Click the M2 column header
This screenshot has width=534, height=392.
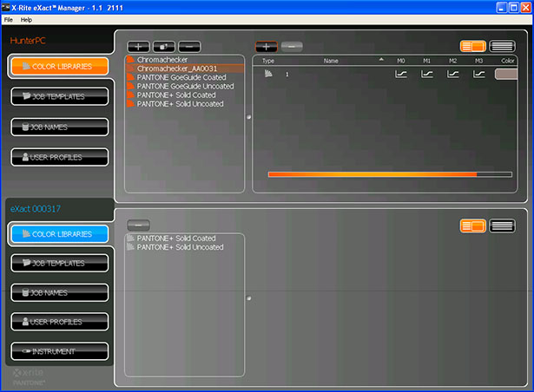[452, 61]
